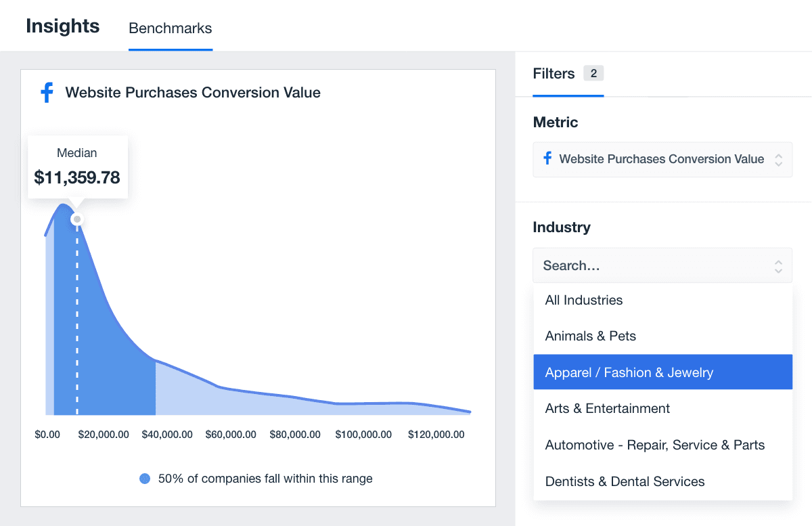Open the Filters tab
The width and height of the screenshot is (812, 526).
click(x=554, y=74)
